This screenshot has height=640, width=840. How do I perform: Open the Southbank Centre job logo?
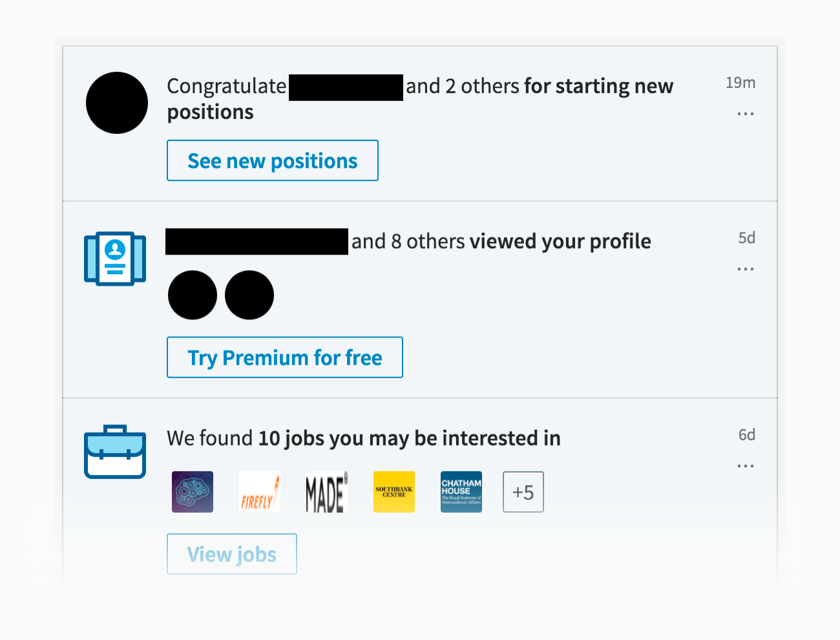(x=394, y=492)
